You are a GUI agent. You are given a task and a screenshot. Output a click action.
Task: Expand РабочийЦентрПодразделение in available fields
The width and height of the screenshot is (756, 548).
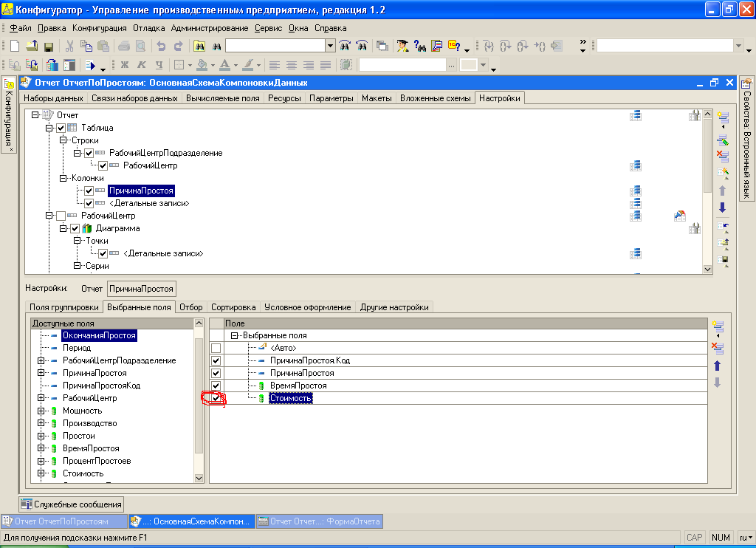tap(41, 360)
